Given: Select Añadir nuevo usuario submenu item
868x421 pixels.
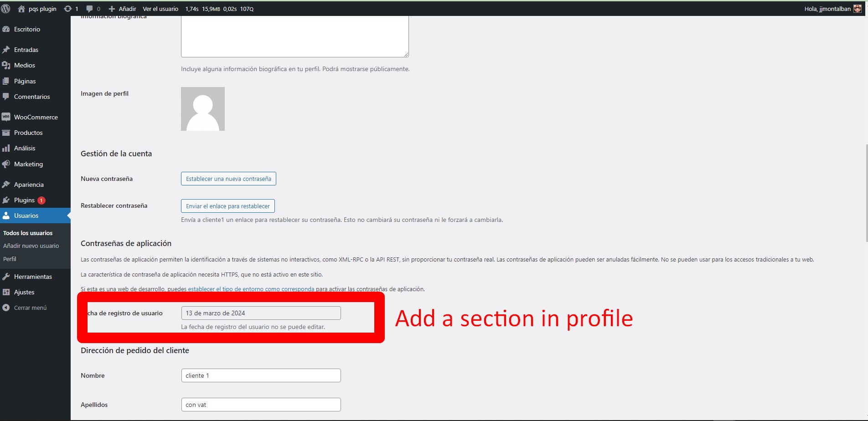Looking at the screenshot, I should [x=31, y=246].
